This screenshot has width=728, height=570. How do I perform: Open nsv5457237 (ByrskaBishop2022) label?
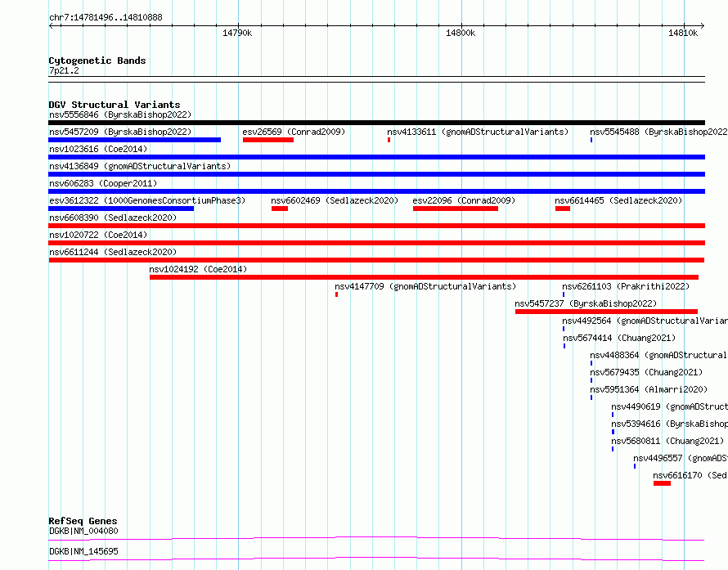pyautogui.click(x=586, y=303)
